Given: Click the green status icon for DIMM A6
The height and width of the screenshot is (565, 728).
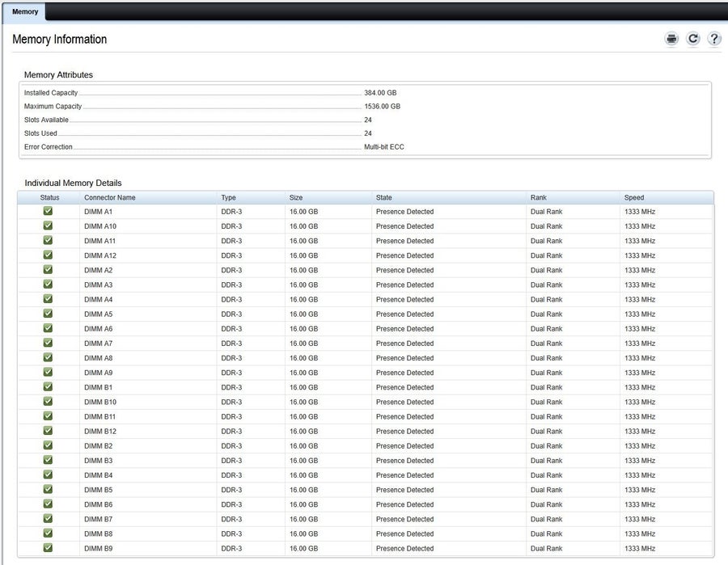Looking at the screenshot, I should click(48, 328).
